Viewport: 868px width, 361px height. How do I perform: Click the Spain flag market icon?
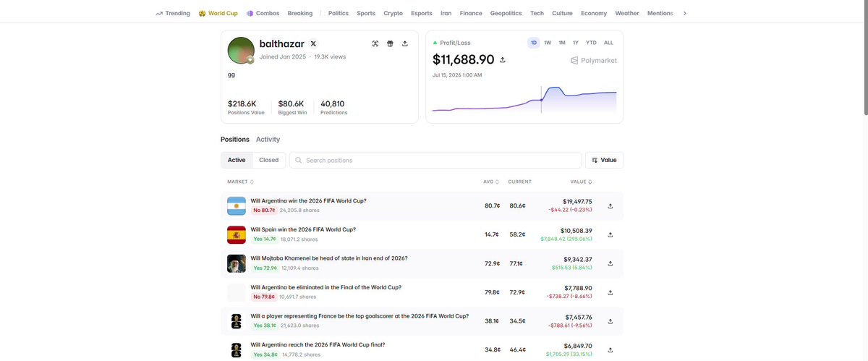(237, 234)
